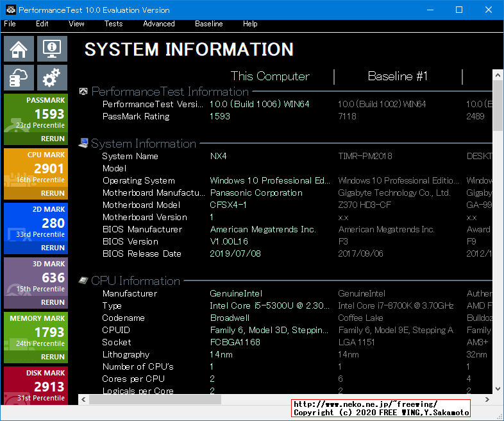Open the gears settings icon
Screen dimensions: 504x421
(52, 78)
